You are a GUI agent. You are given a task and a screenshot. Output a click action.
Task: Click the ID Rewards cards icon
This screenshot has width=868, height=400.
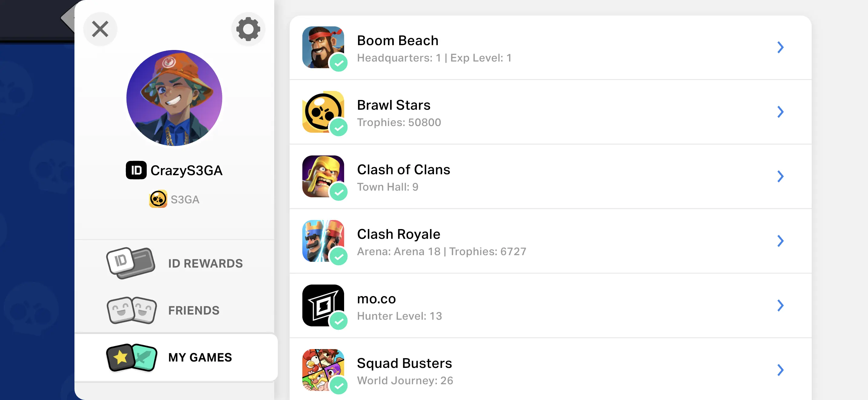[x=131, y=263]
